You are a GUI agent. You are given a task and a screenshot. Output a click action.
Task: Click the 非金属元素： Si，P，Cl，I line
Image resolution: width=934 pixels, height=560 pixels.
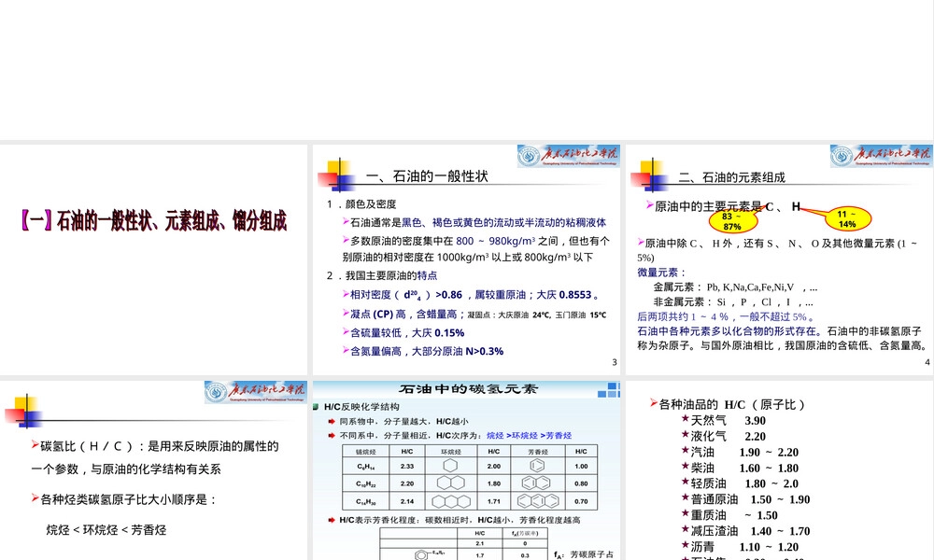[x=732, y=301]
